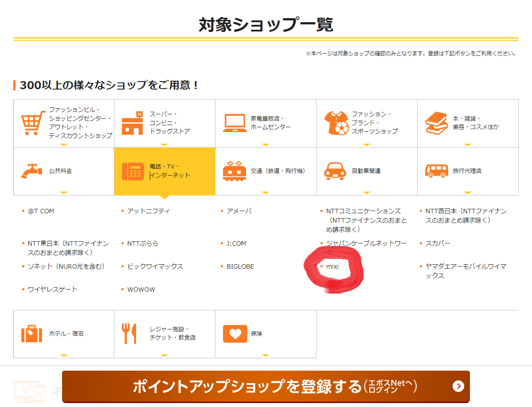This screenshot has height=407, width=532.
Task: Click the ワイヤレスゲート shop entry
Action: 53,290
